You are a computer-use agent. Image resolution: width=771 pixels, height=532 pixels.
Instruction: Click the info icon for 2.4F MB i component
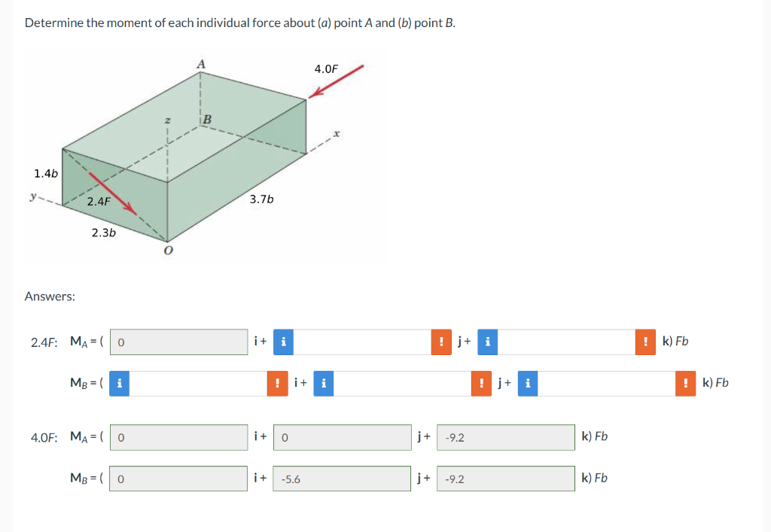(x=119, y=384)
